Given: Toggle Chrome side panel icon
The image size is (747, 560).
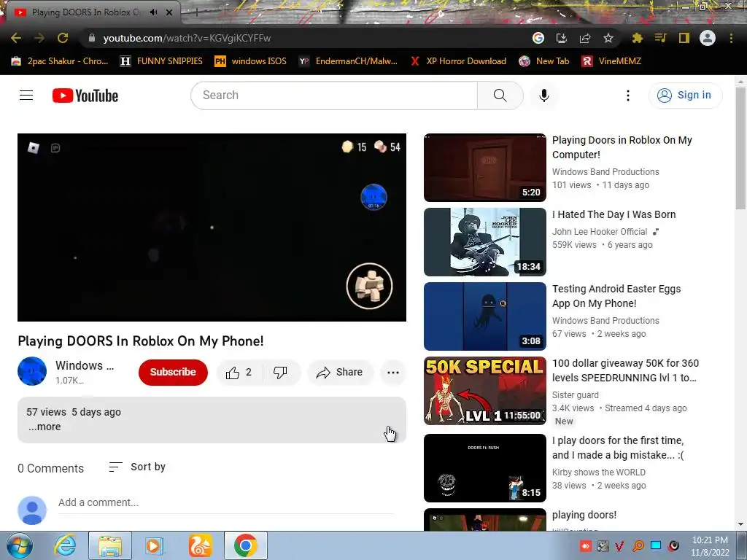Looking at the screenshot, I should [x=684, y=38].
